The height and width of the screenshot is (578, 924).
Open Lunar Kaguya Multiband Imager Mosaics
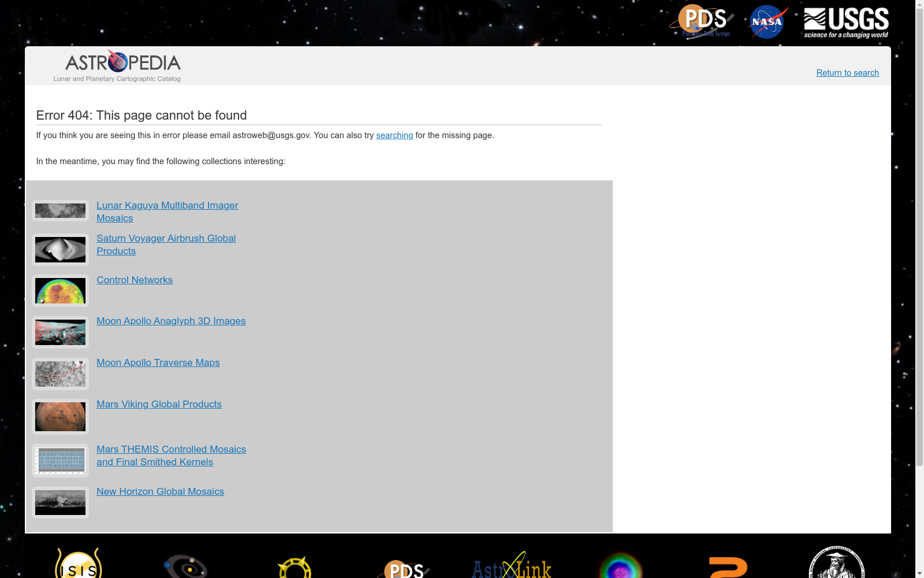point(167,212)
